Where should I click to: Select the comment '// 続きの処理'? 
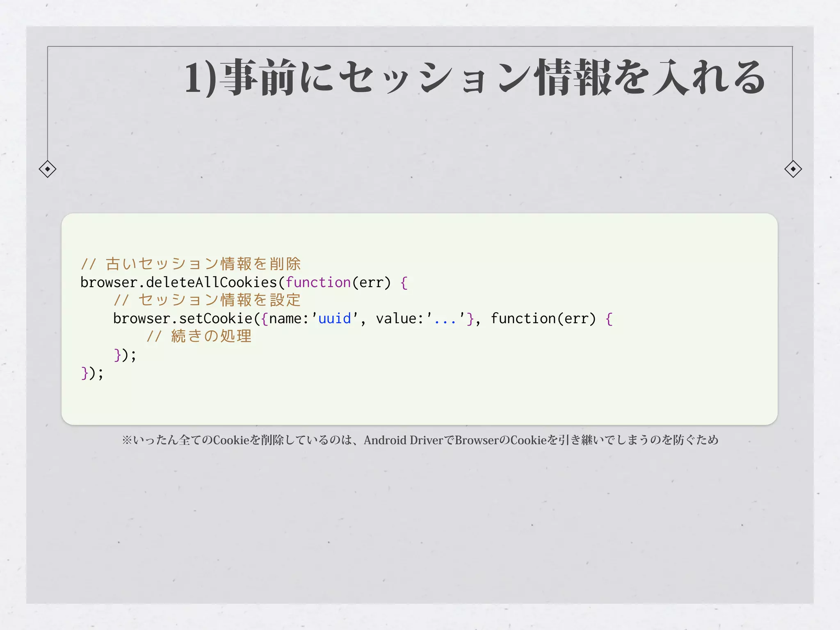point(199,336)
